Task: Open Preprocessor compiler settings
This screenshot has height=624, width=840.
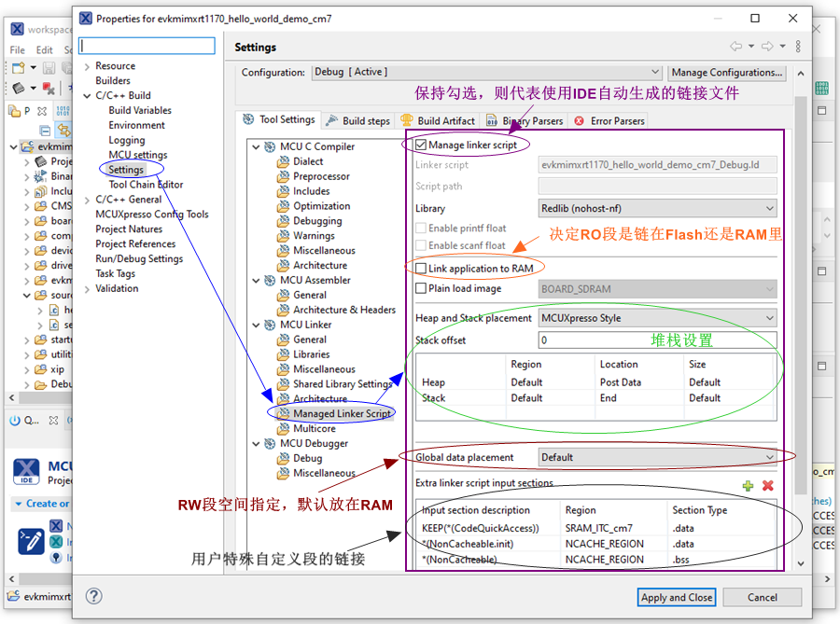Action: 321,176
